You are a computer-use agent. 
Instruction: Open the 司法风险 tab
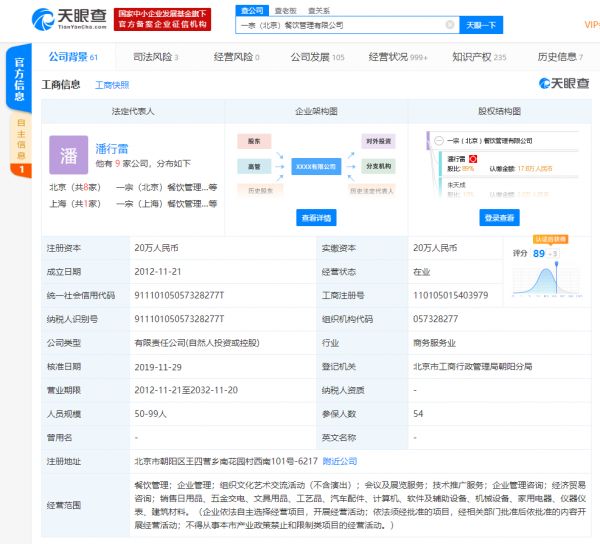pyautogui.click(x=160, y=57)
